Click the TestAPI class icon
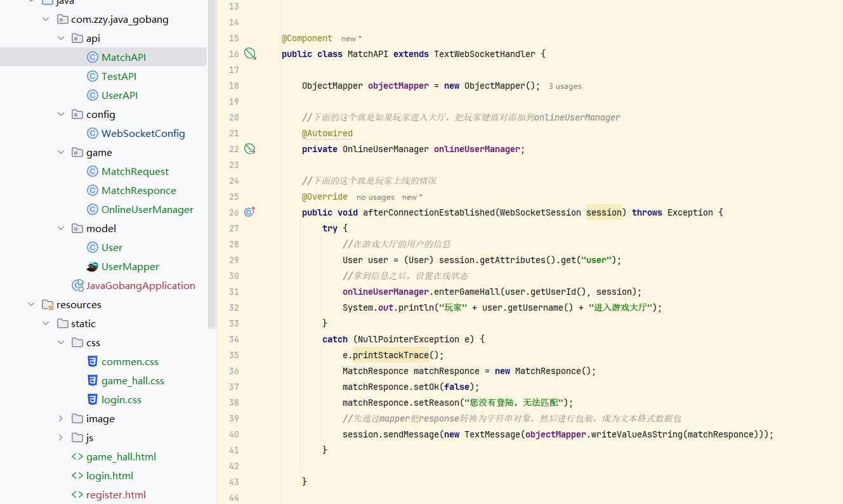 pyautogui.click(x=92, y=76)
